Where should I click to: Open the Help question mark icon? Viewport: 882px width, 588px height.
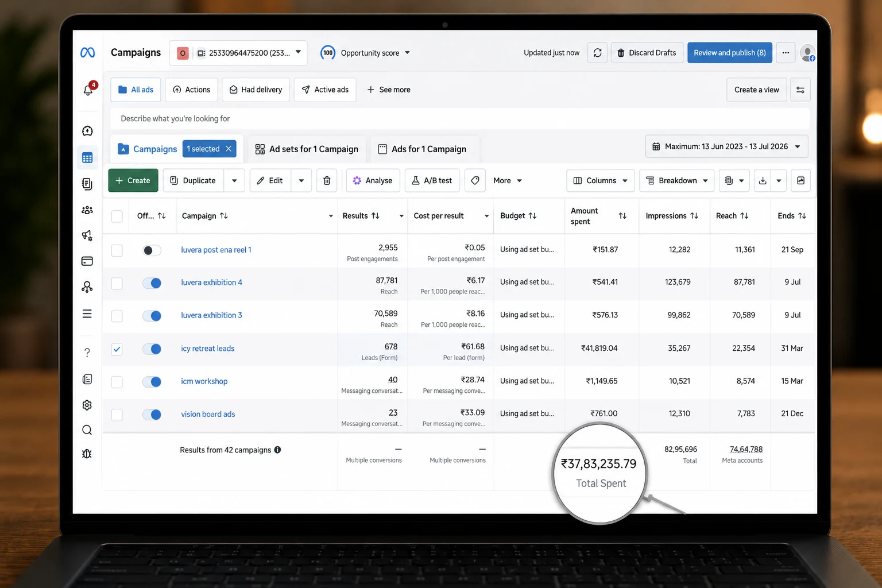(x=87, y=353)
